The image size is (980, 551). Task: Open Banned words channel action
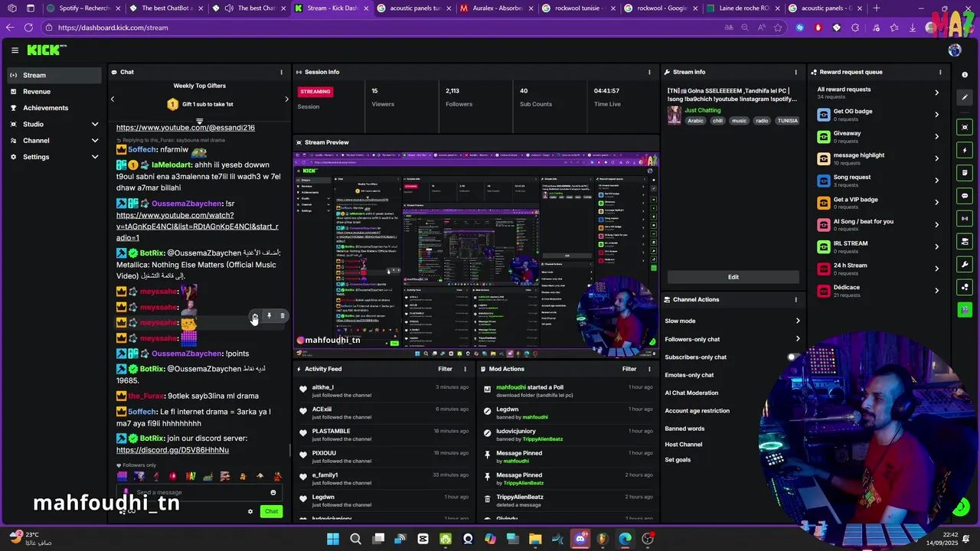pos(684,429)
